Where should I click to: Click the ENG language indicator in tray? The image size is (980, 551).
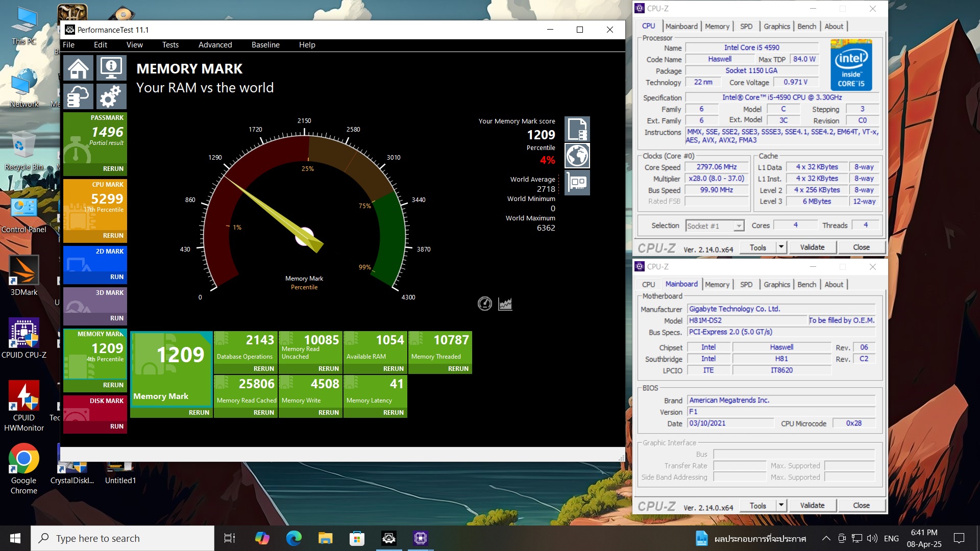891,538
